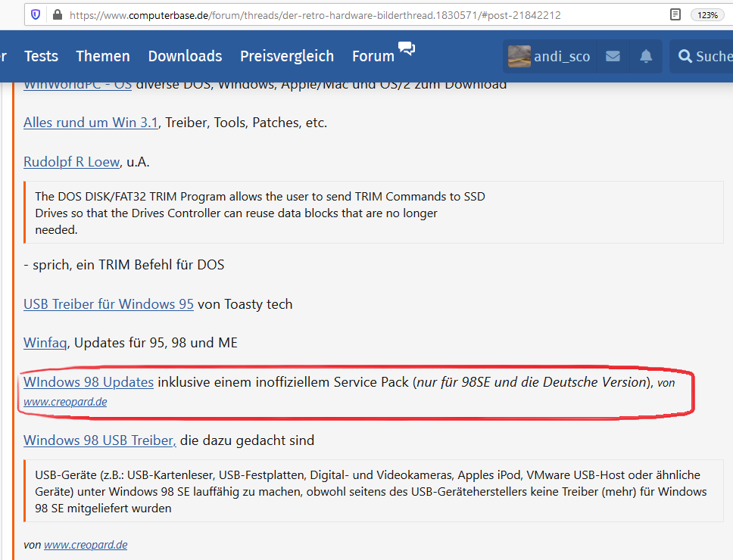Click the andi_sco user avatar
The height and width of the screenshot is (560, 733).
(519, 57)
